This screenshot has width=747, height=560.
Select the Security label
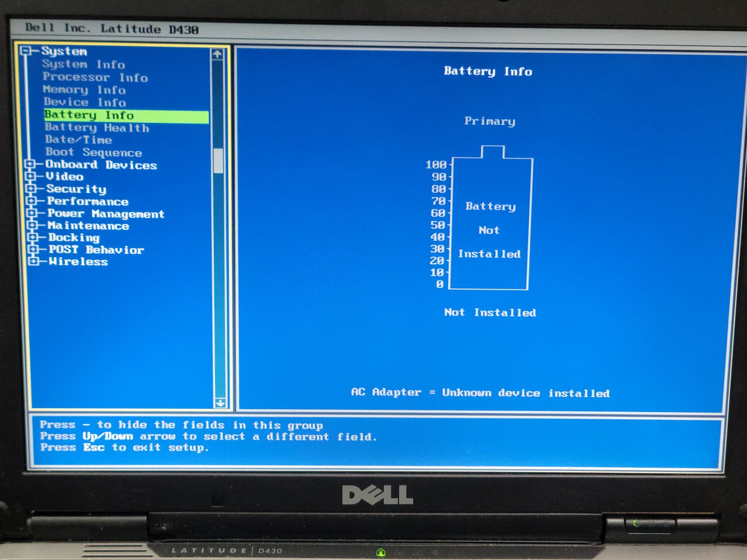(x=76, y=189)
